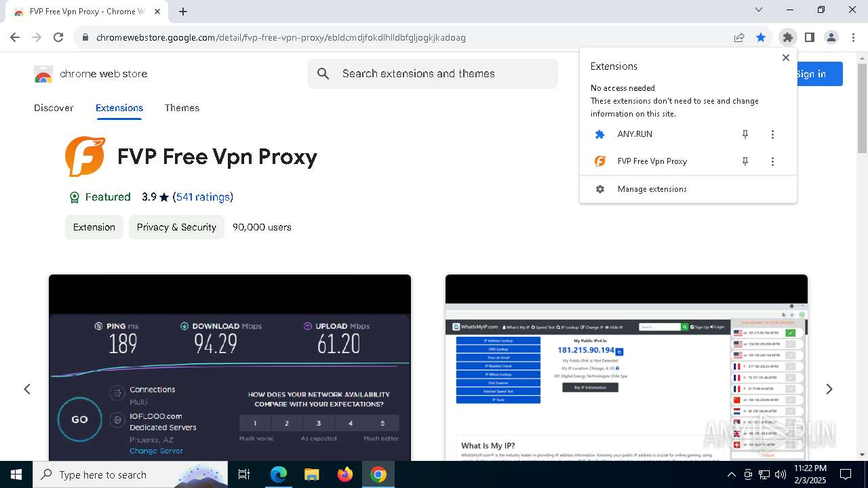Open more options for ANY.RUN extension

click(x=772, y=134)
